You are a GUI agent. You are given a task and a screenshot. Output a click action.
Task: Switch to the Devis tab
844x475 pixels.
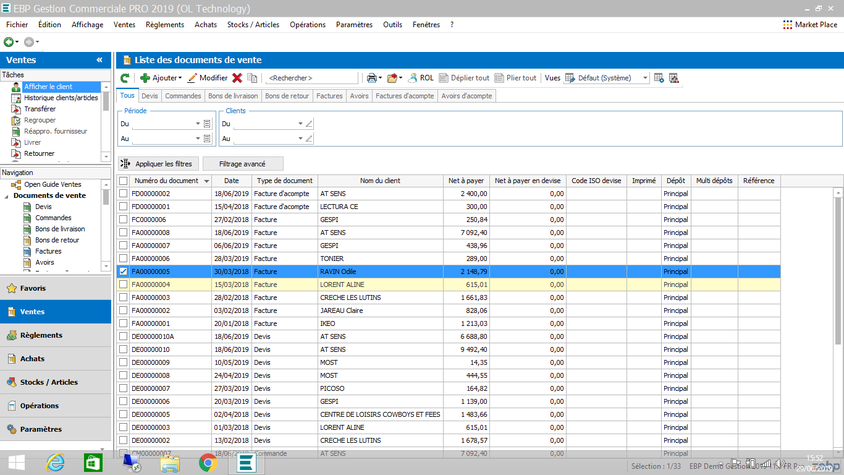pyautogui.click(x=150, y=96)
